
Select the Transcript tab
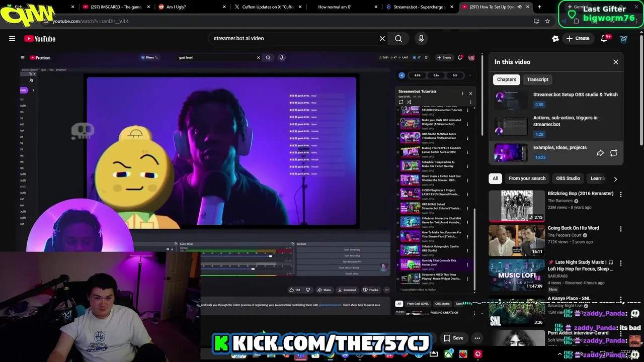pyautogui.click(x=537, y=79)
